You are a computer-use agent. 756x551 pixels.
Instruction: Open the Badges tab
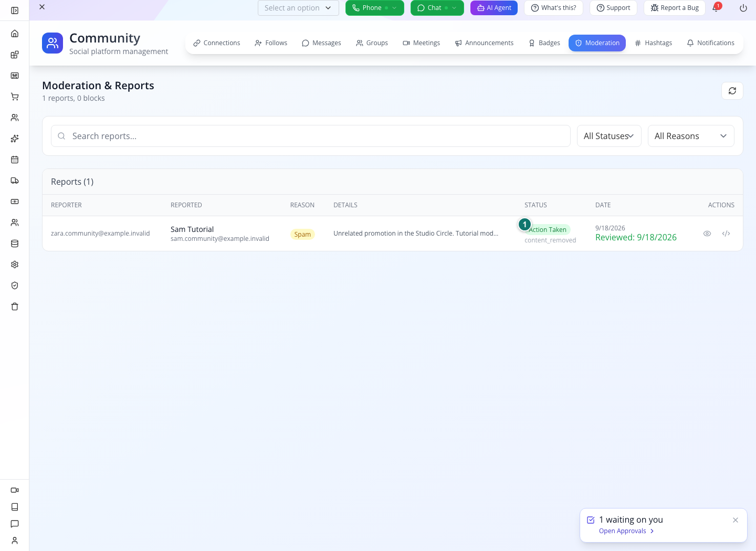(544, 43)
